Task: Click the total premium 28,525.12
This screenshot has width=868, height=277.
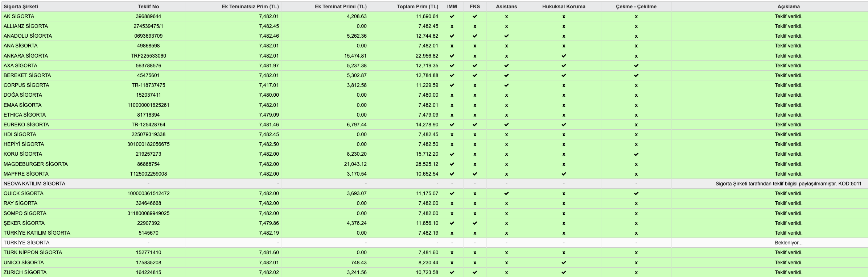Action: point(427,164)
